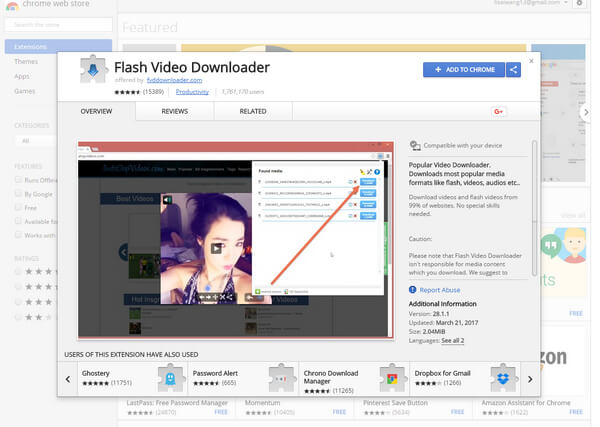Switch to the Related tab

(x=253, y=111)
